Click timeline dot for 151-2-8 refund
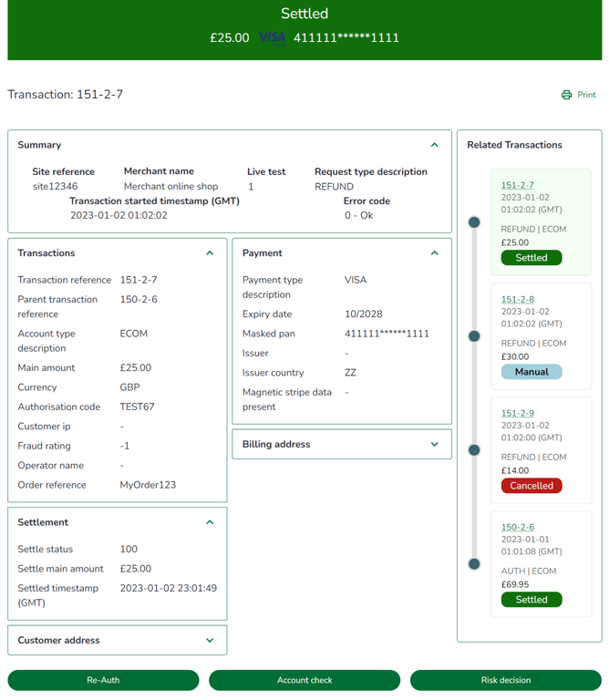 [x=474, y=336]
